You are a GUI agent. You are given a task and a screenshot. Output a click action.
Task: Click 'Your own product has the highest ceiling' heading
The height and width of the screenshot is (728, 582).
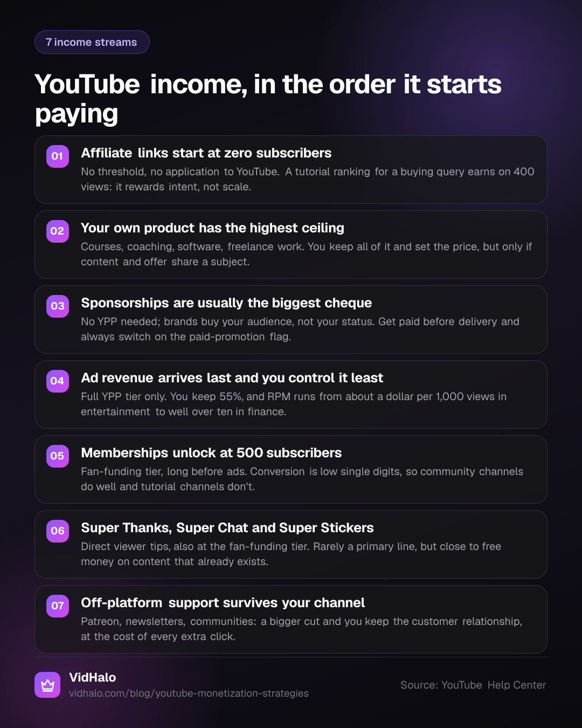click(212, 228)
